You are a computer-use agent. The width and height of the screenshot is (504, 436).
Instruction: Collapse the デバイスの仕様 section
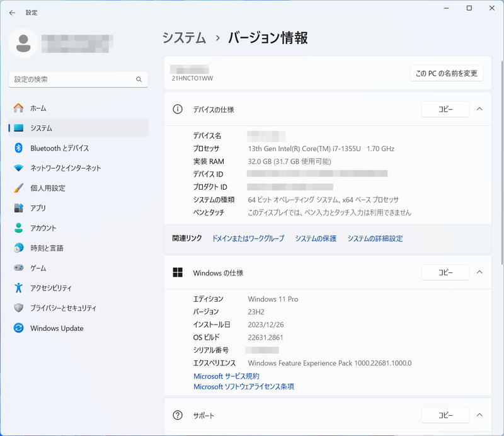pyautogui.click(x=480, y=109)
